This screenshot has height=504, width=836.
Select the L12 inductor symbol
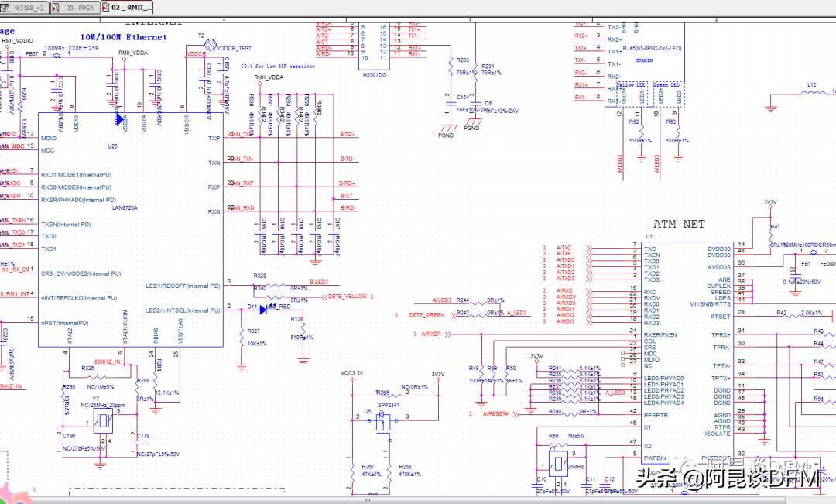(x=812, y=94)
